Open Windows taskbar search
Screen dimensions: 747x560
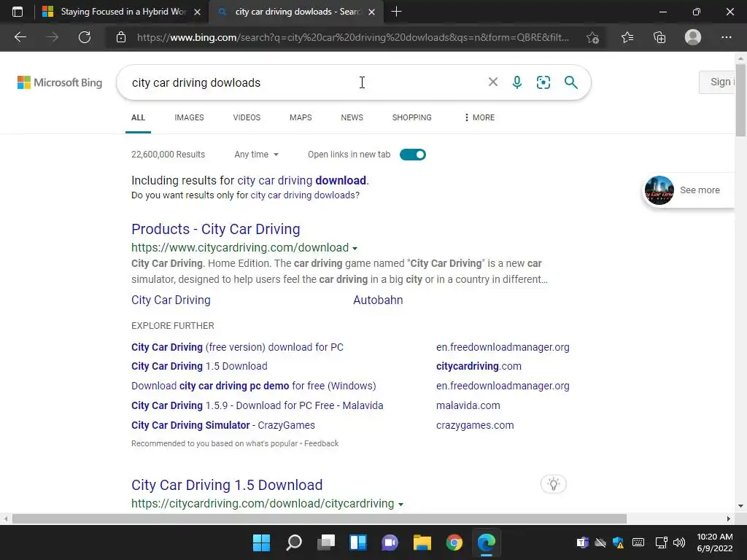click(x=293, y=542)
